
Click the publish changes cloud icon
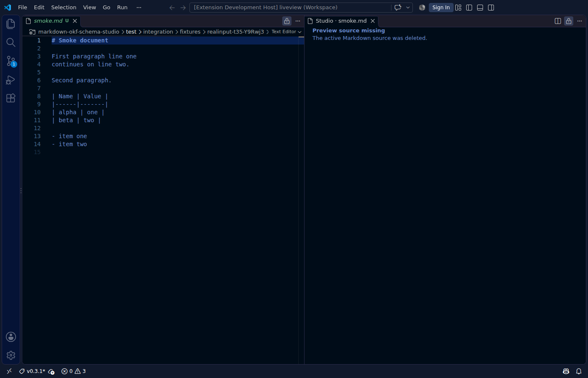click(x=51, y=371)
